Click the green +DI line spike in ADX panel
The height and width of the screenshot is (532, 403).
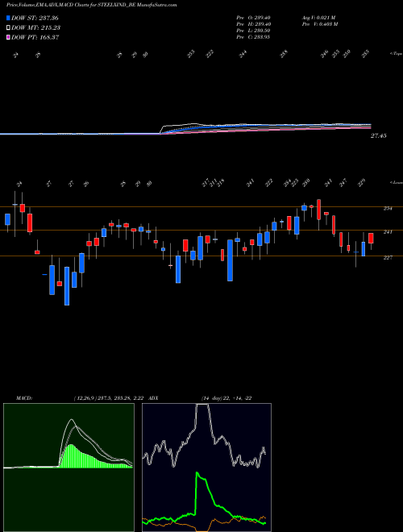pos(197,474)
